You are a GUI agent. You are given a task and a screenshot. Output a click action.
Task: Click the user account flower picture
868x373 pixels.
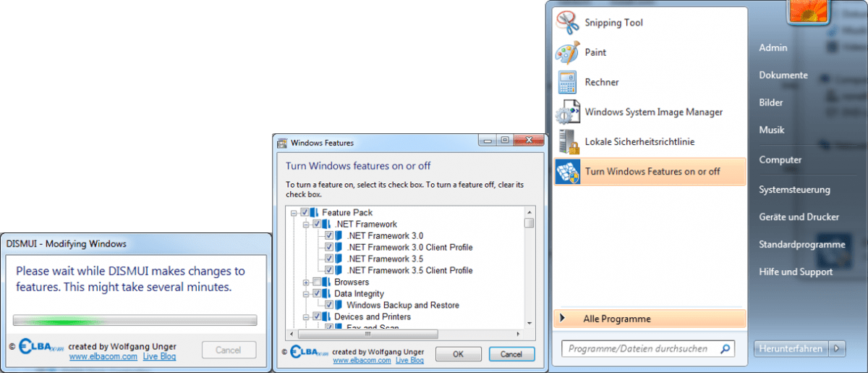tap(809, 10)
